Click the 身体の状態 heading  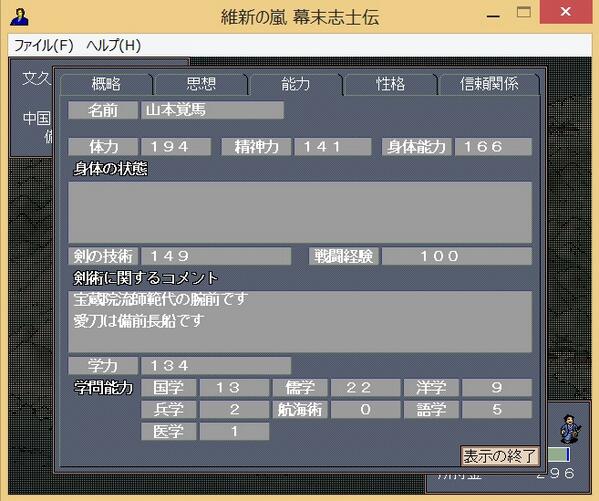110,169
